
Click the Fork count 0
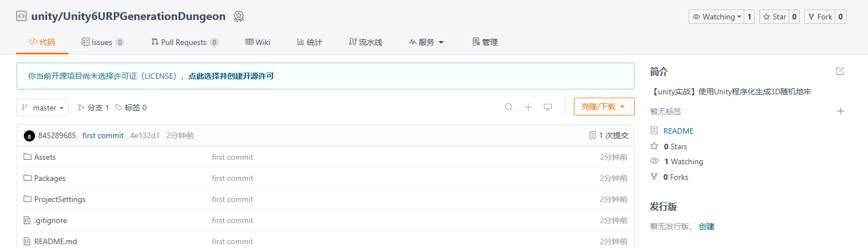(x=841, y=17)
